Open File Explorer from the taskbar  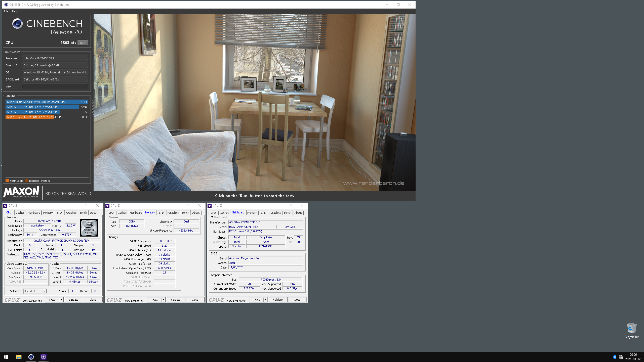[19, 357]
